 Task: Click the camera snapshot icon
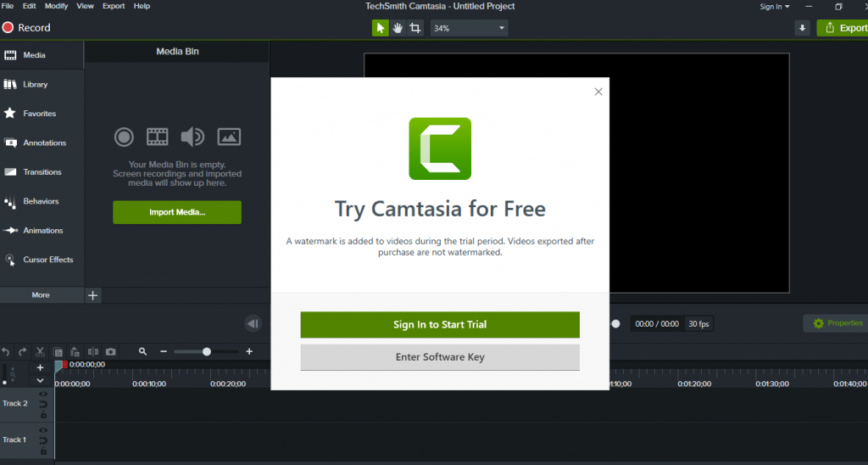click(111, 352)
